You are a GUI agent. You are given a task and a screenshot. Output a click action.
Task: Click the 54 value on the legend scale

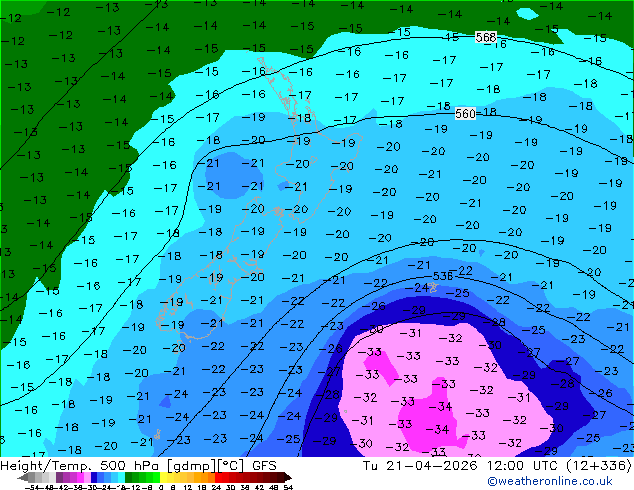[x=288, y=487]
